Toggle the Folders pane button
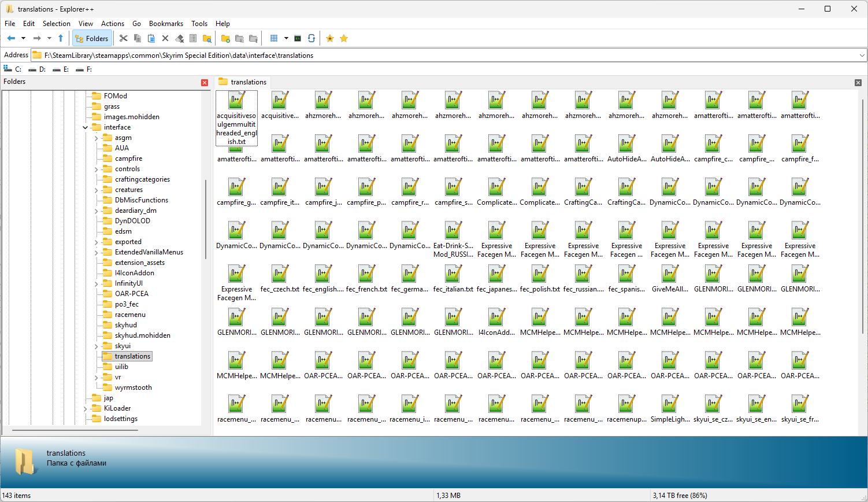The width and height of the screenshot is (868, 502). pos(92,38)
